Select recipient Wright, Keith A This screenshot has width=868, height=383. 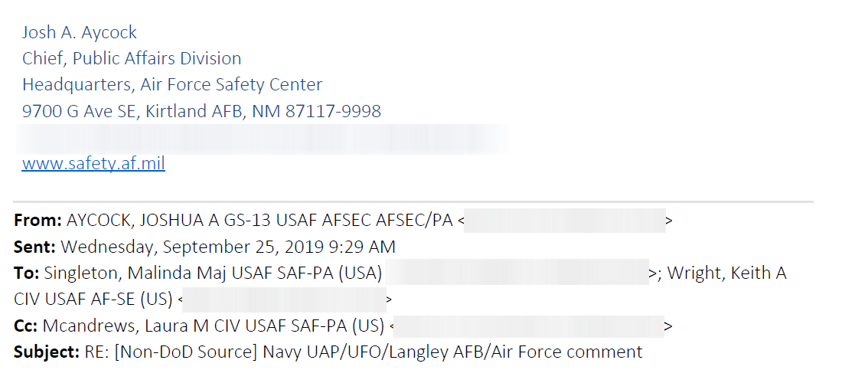tap(726, 273)
